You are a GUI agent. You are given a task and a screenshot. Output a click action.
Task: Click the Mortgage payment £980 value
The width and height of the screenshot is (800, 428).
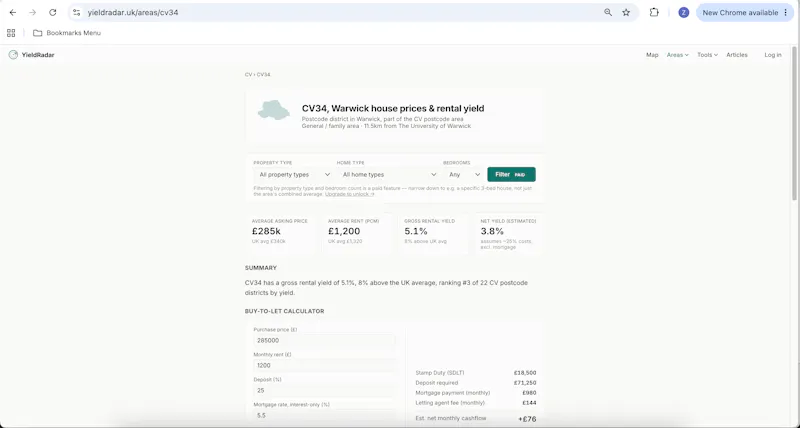(x=530, y=393)
